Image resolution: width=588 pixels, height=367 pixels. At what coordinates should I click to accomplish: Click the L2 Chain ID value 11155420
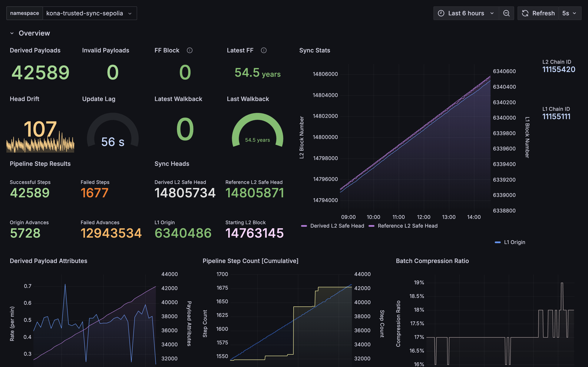[559, 69]
